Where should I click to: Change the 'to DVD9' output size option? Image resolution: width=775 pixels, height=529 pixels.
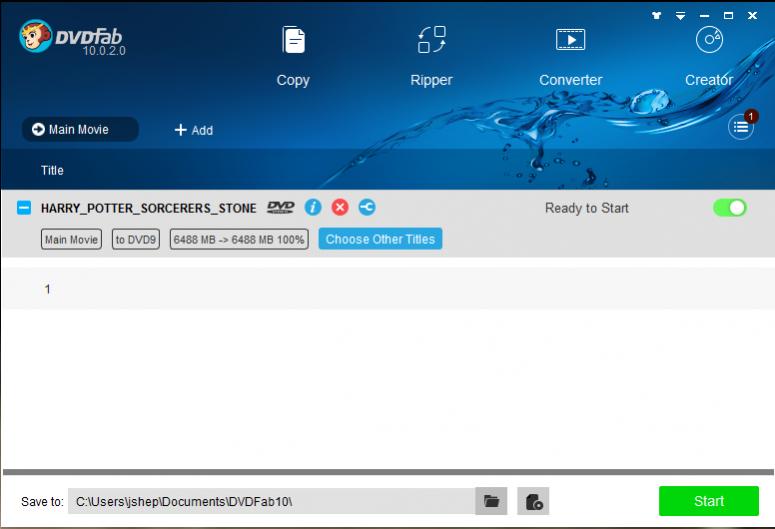135,240
